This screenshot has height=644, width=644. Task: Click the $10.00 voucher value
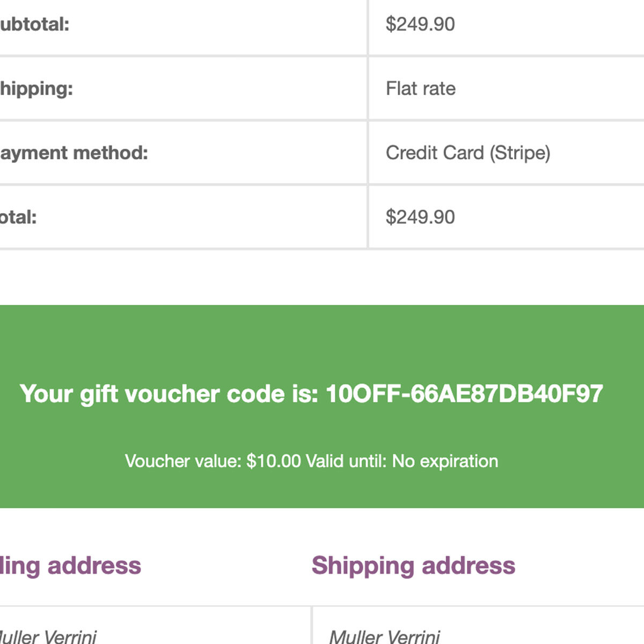274,461
